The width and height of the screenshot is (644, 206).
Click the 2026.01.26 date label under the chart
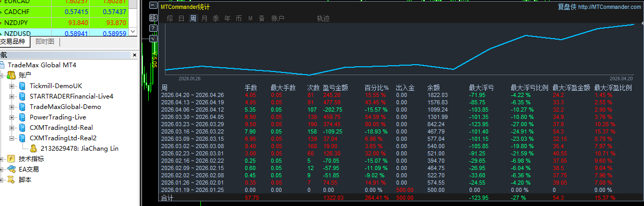click(189, 78)
